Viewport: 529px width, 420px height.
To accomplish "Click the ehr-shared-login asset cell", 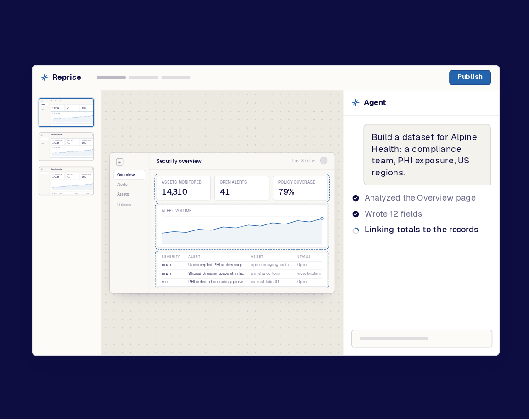I will click(266, 274).
